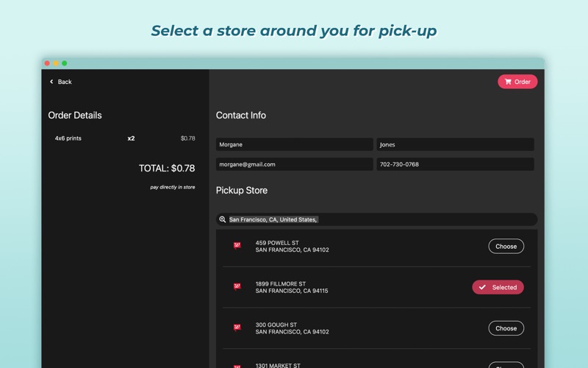Click the Order button text

coord(522,82)
